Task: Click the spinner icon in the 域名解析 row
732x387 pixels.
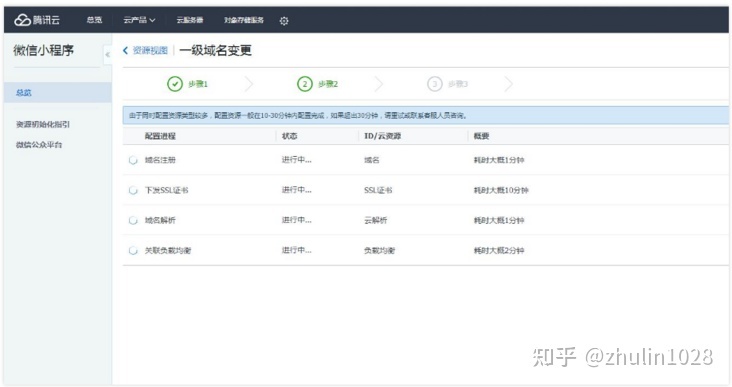Action: (x=133, y=220)
